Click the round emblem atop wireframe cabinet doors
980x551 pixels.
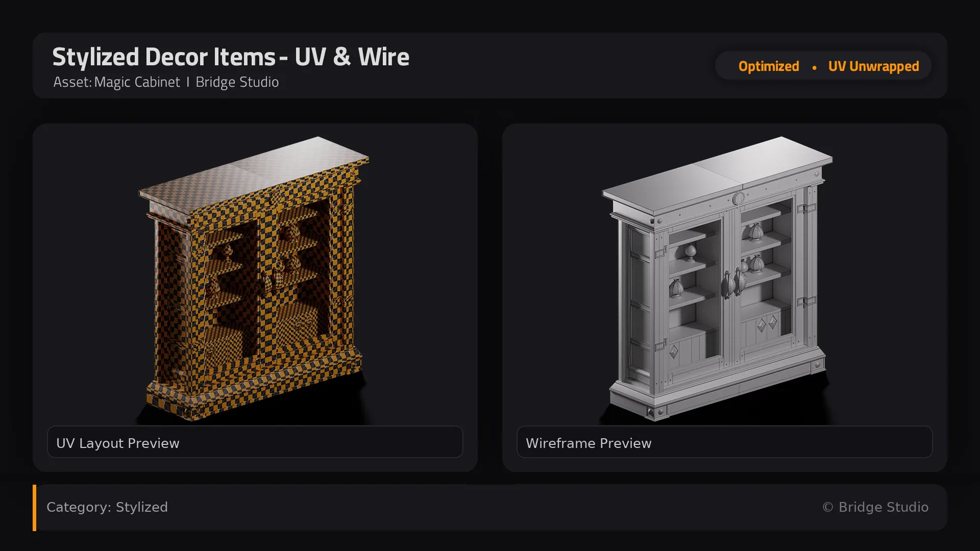point(739,198)
